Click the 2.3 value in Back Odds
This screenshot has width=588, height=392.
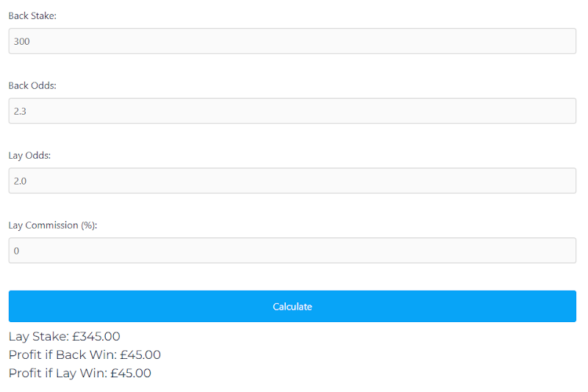[20, 111]
